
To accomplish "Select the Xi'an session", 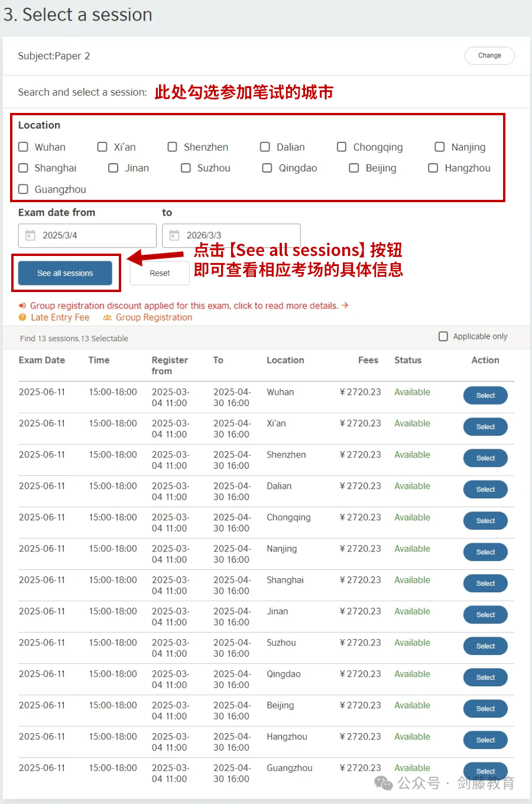I will [x=485, y=427].
